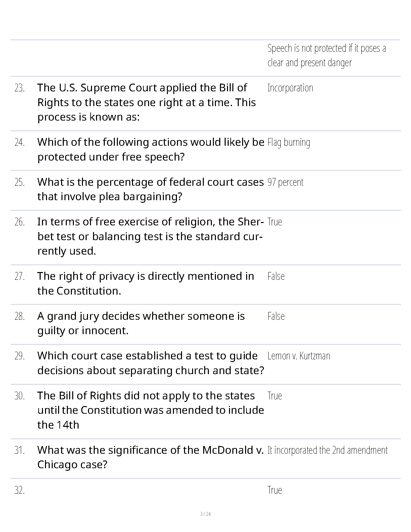This screenshot has width=411, height=532.
Task: Click the 'True' answer for Sherbet test
Action: point(275,222)
